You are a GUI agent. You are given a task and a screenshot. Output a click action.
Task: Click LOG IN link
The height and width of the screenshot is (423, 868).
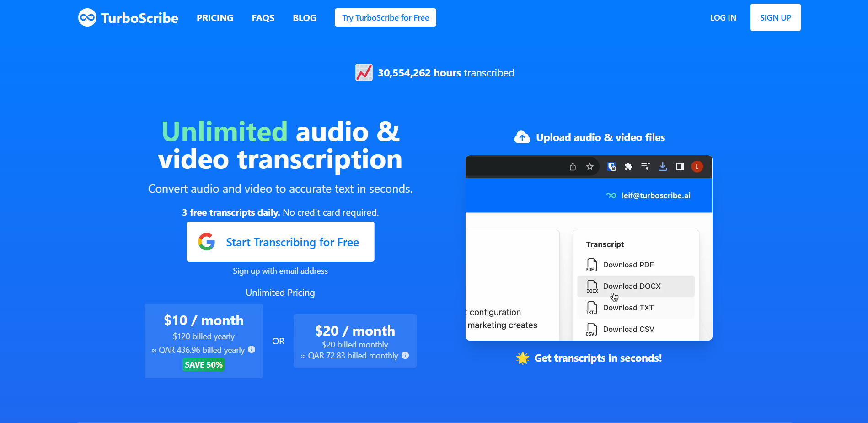(x=723, y=18)
